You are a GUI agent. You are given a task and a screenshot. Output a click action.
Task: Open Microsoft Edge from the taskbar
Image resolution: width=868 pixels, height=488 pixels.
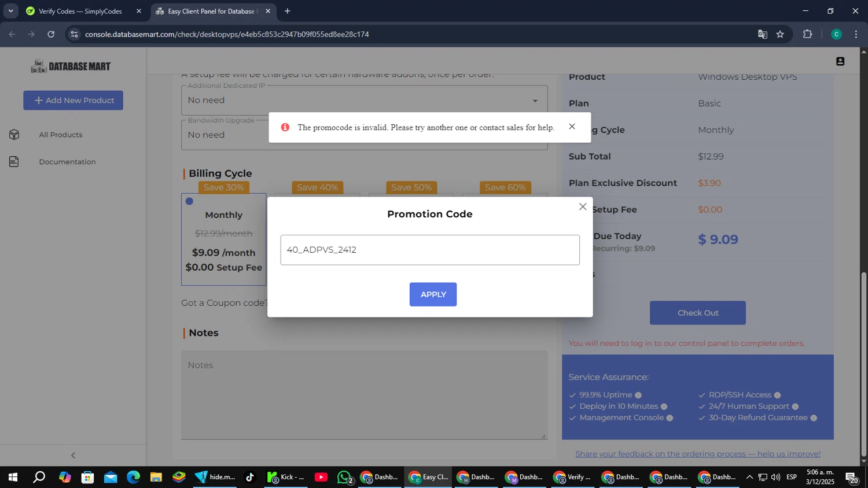click(x=134, y=477)
